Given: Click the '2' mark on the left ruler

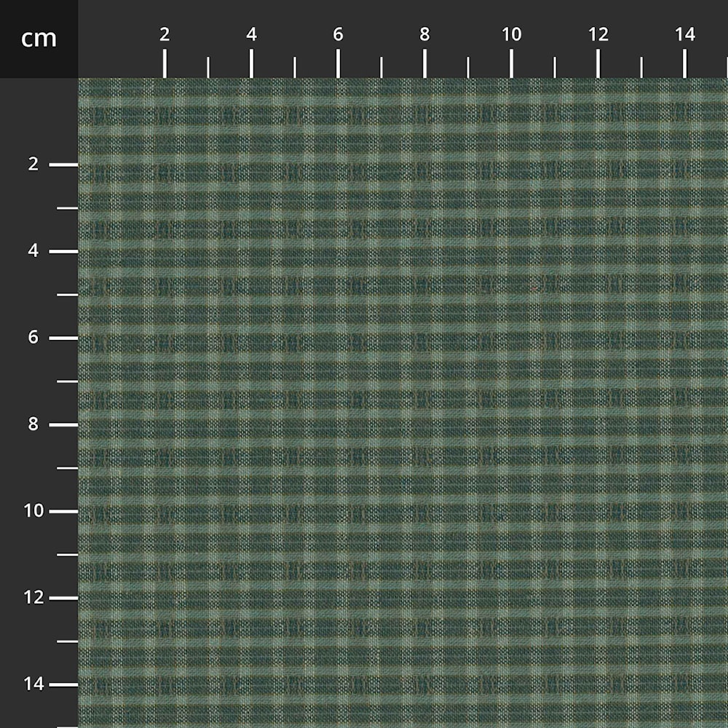Looking at the screenshot, I should click(x=33, y=164).
